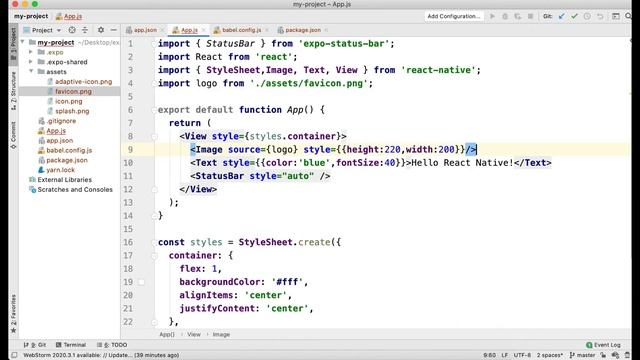Open the TODO tool window

(x=112, y=345)
